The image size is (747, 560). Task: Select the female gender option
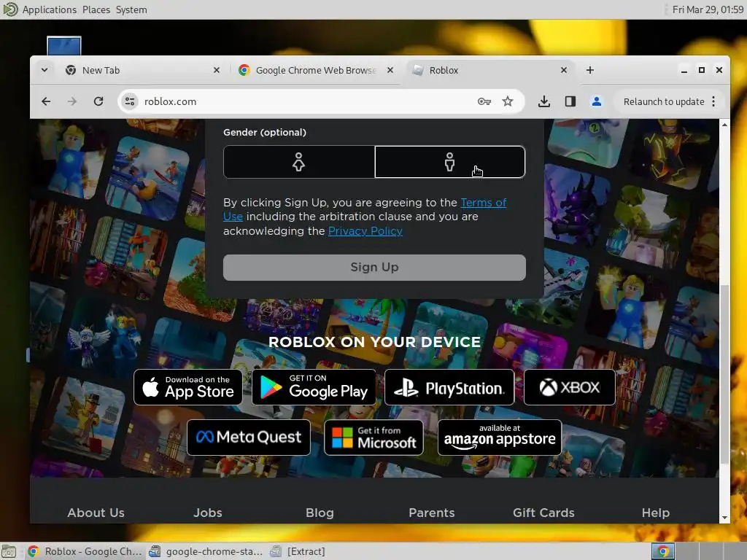(x=298, y=162)
